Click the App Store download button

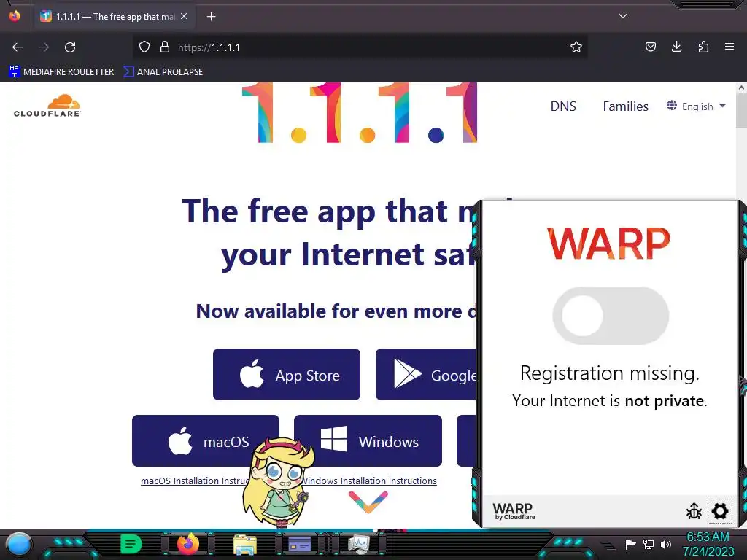[286, 374]
